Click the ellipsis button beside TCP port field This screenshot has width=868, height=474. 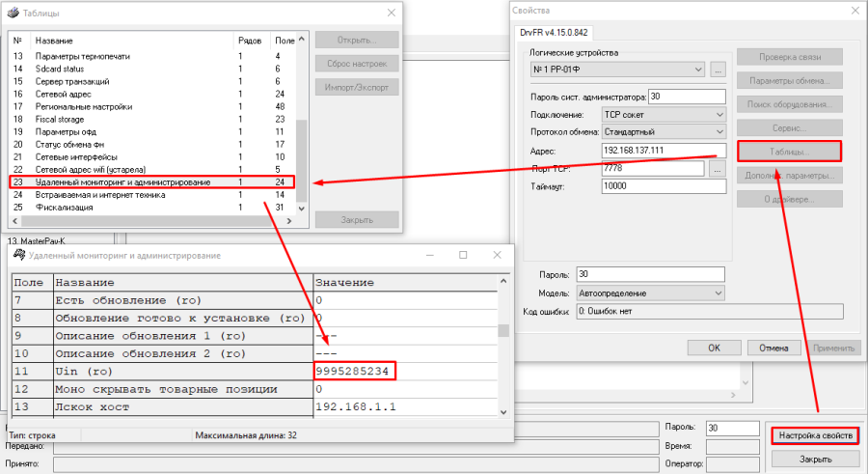(717, 168)
